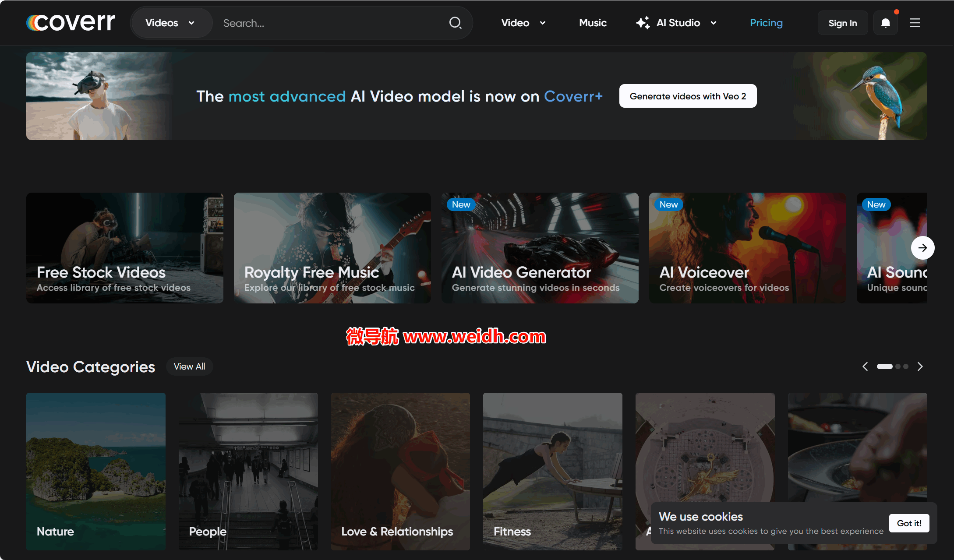Dismiss cookies with Got it!
The width and height of the screenshot is (954, 560).
[909, 523]
